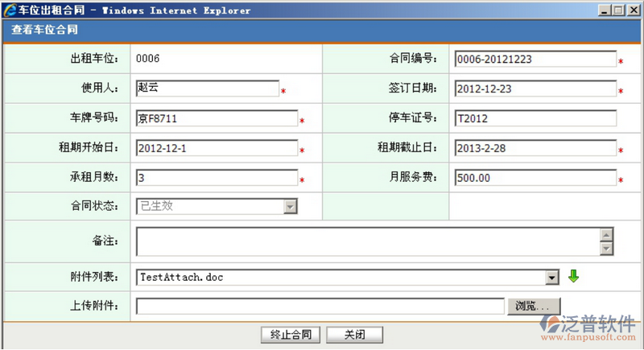Click the 租期截止日 field 2013-2-28
Image resolution: width=644 pixels, height=350 pixels.
[x=535, y=148]
